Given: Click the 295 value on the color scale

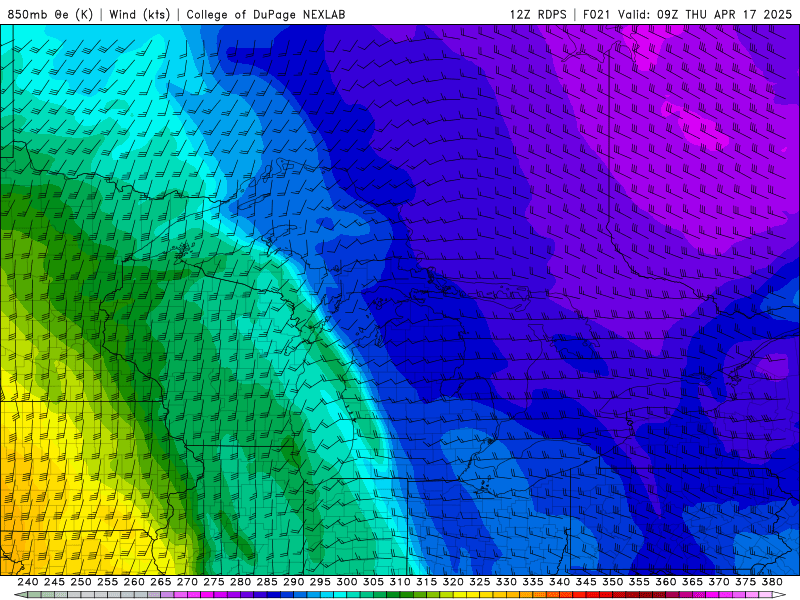Looking at the screenshot, I should (320, 582).
